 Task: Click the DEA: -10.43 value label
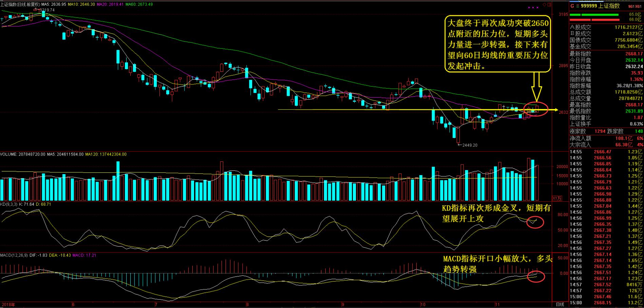60,255
